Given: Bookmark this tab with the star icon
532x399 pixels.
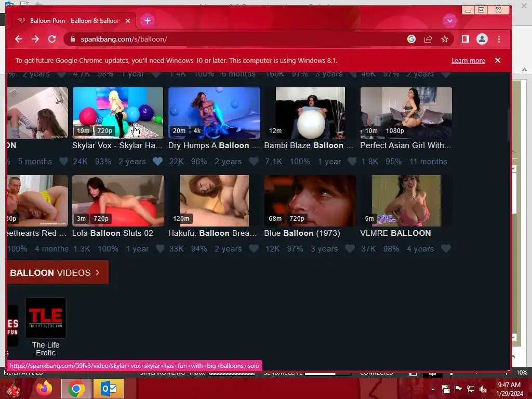Looking at the screenshot, I should tap(445, 39).
